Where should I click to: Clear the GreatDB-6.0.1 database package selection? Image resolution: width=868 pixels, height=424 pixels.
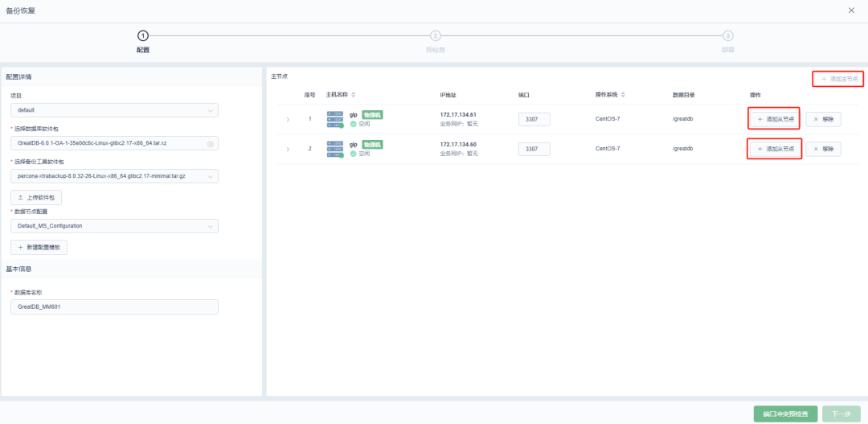[x=211, y=144]
